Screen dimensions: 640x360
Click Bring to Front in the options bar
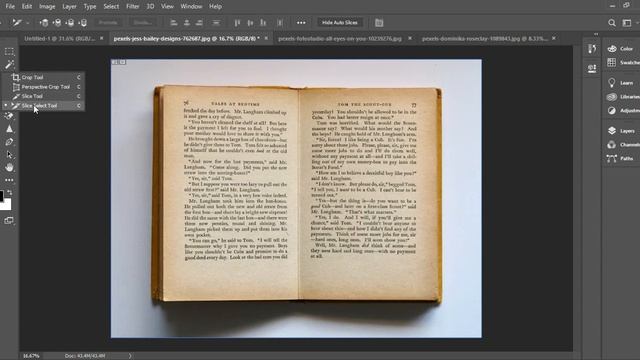pyautogui.click(x=44, y=22)
